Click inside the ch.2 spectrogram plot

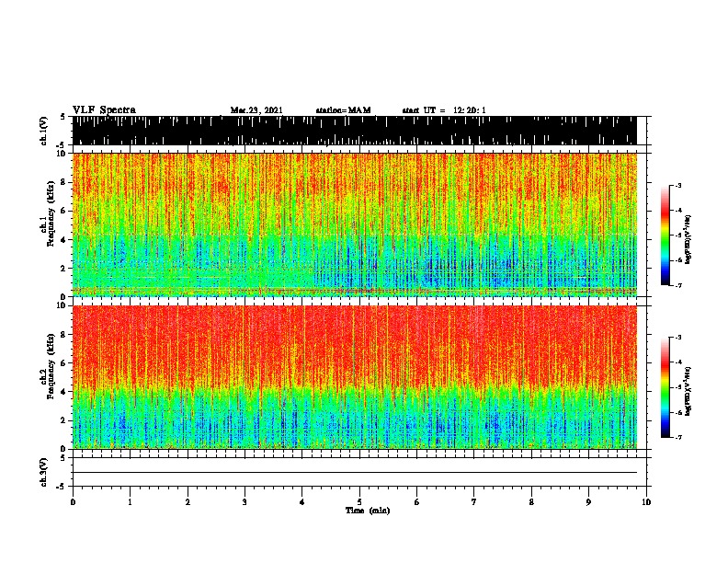355,377
